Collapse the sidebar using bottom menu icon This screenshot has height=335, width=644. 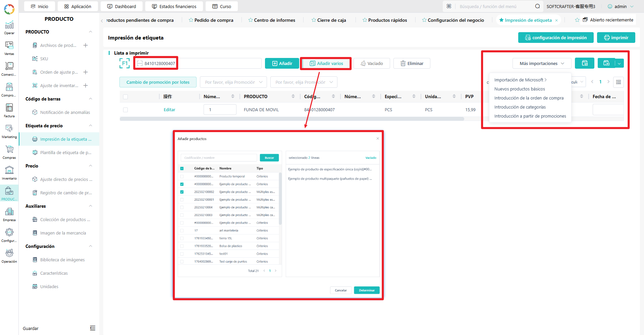pos(93,328)
